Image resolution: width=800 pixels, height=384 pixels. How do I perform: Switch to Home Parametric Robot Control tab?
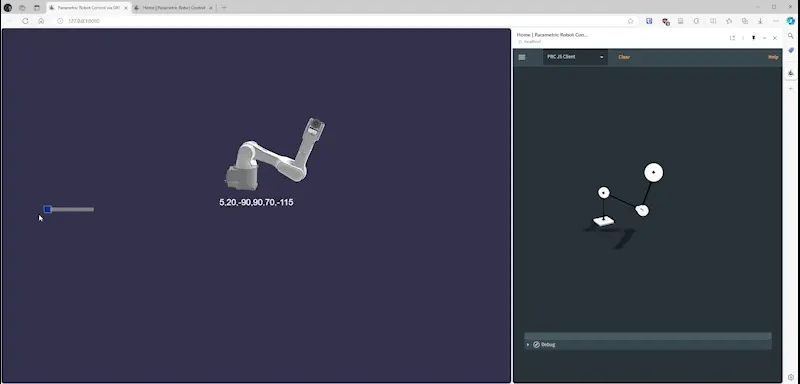pyautogui.click(x=173, y=8)
